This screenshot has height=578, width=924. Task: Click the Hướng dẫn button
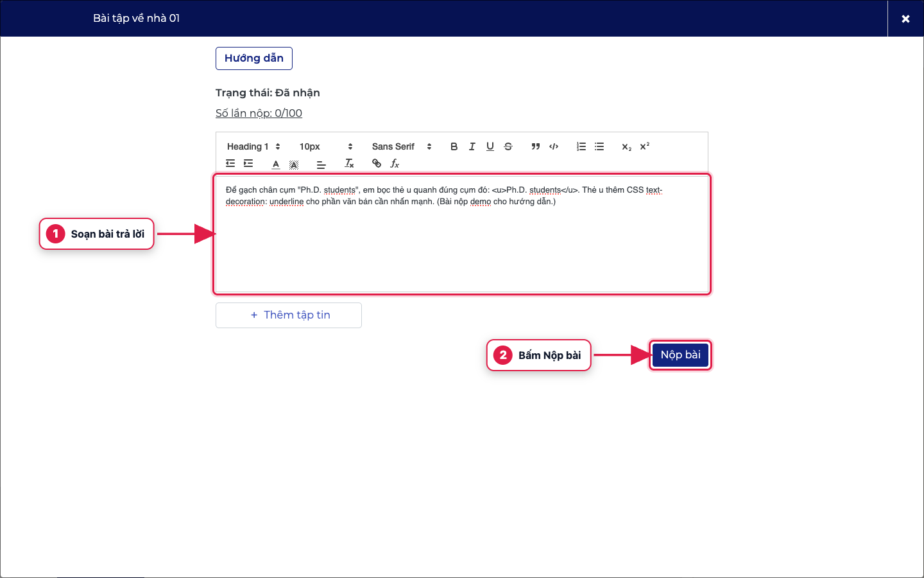pyautogui.click(x=254, y=58)
